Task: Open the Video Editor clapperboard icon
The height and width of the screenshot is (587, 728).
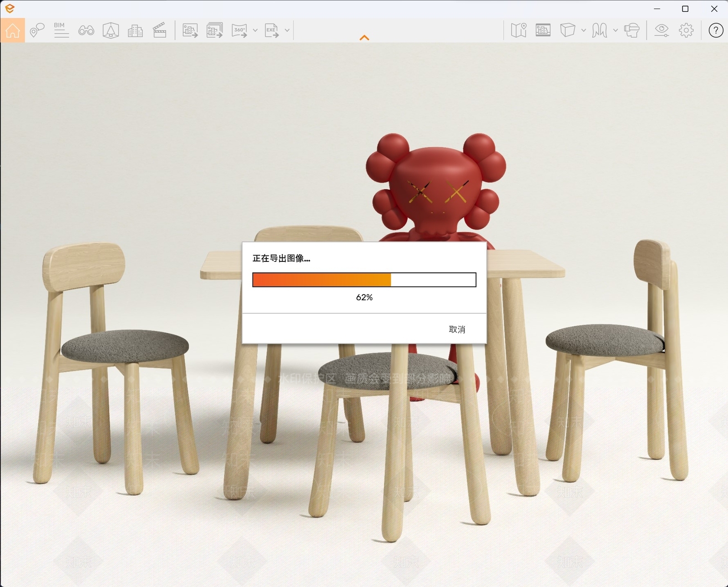Action: (160, 30)
